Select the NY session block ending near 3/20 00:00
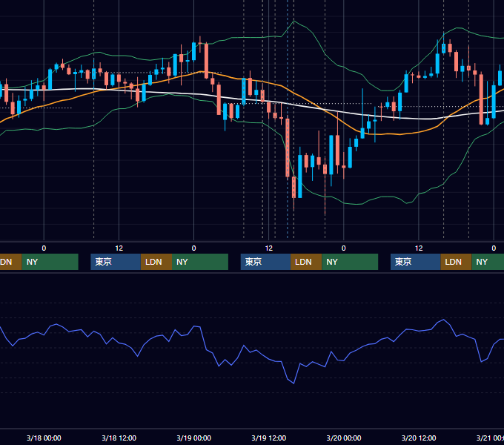Viewport: 504px width, 445px height. coord(350,262)
